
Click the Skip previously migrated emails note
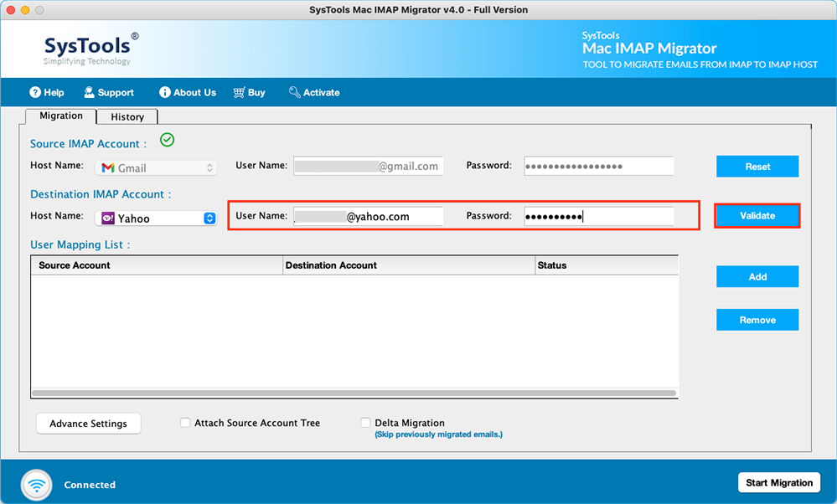[x=439, y=435]
